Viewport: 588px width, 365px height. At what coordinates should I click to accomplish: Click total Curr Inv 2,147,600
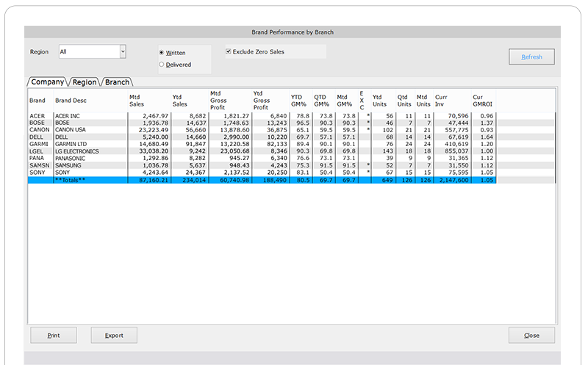(453, 180)
